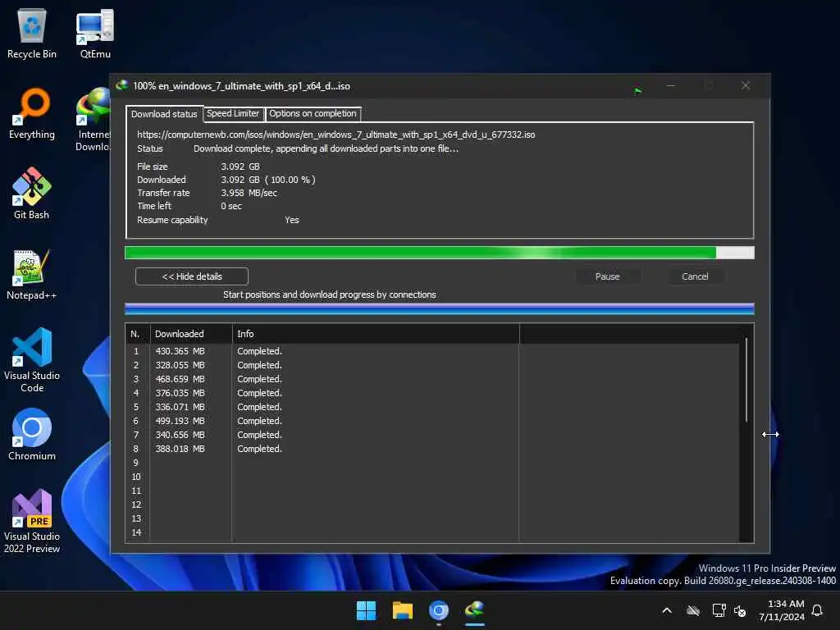Pause the download
The width and height of the screenshot is (840, 630).
608,276
